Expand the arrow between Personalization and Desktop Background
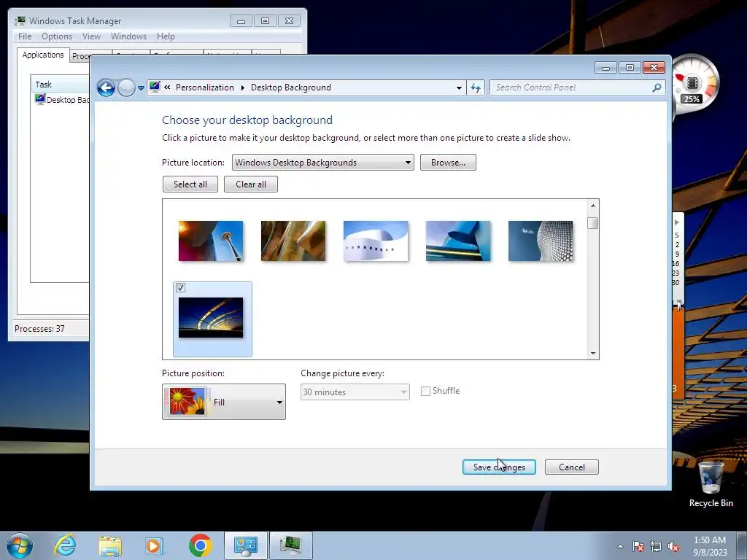This screenshot has width=747, height=560. 242,87
